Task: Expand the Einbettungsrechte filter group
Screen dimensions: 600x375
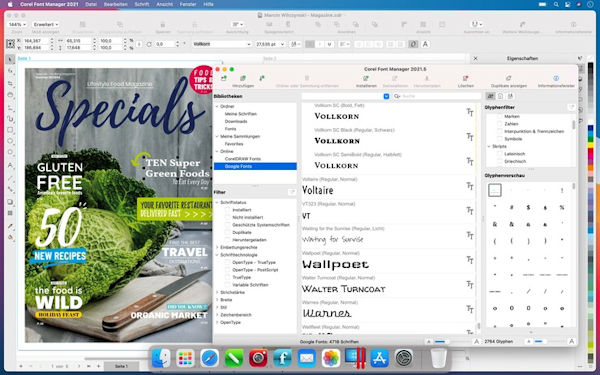Action: (x=217, y=248)
